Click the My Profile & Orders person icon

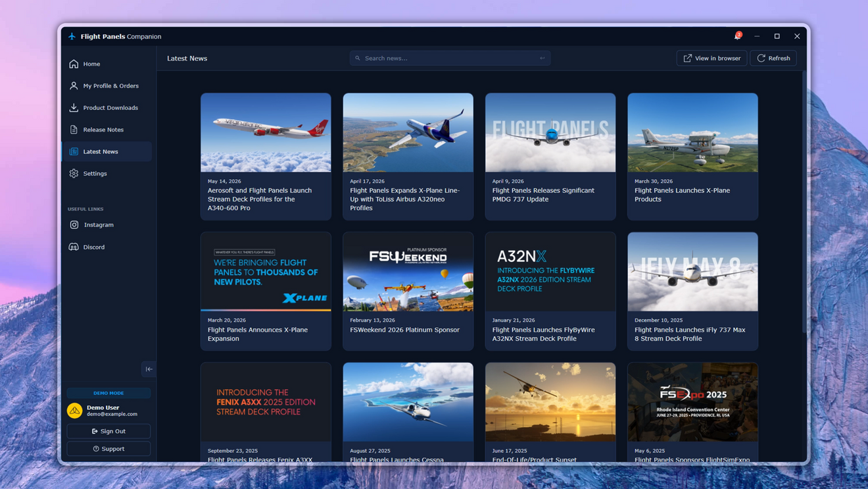pyautogui.click(x=74, y=86)
